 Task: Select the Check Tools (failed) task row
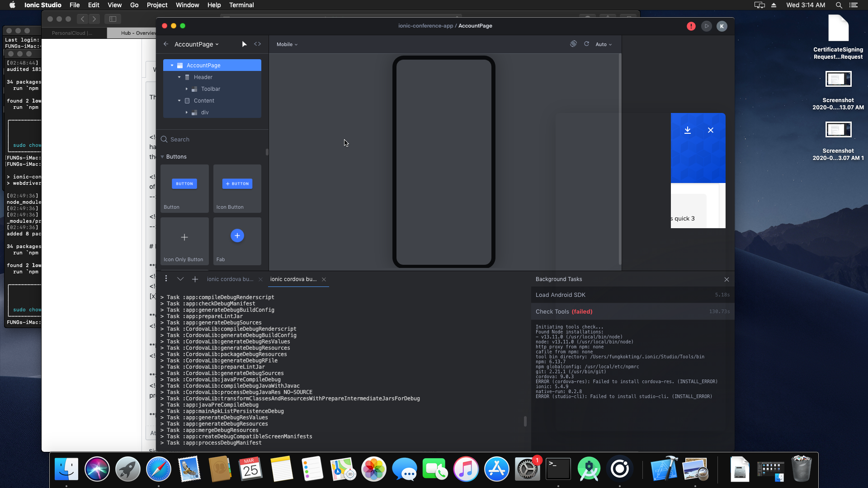632,312
